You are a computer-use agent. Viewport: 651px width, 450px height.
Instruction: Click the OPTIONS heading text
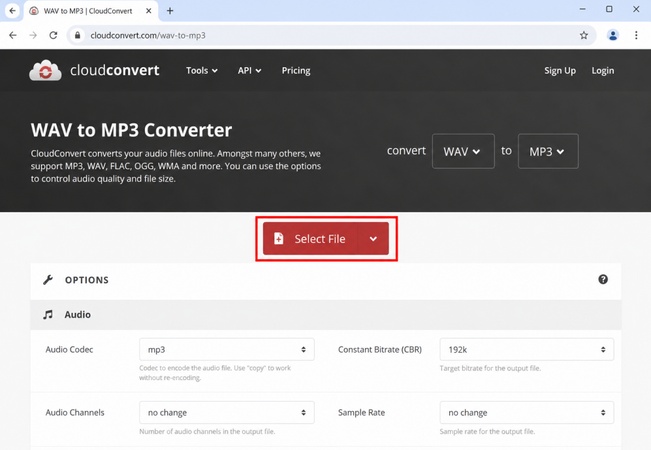[x=87, y=280]
